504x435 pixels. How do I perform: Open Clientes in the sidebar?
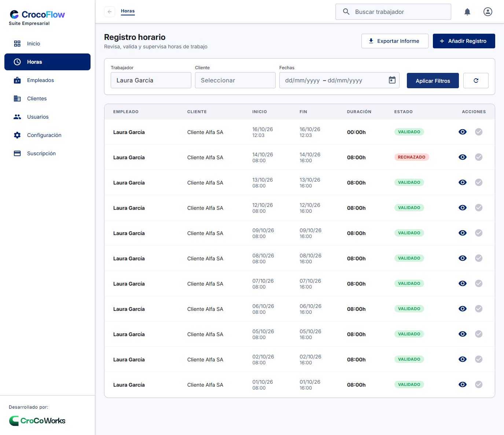(47, 98)
